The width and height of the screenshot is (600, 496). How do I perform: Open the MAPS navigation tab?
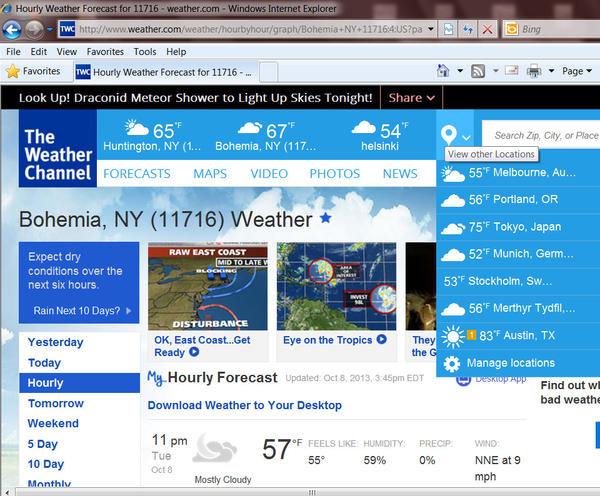[210, 174]
